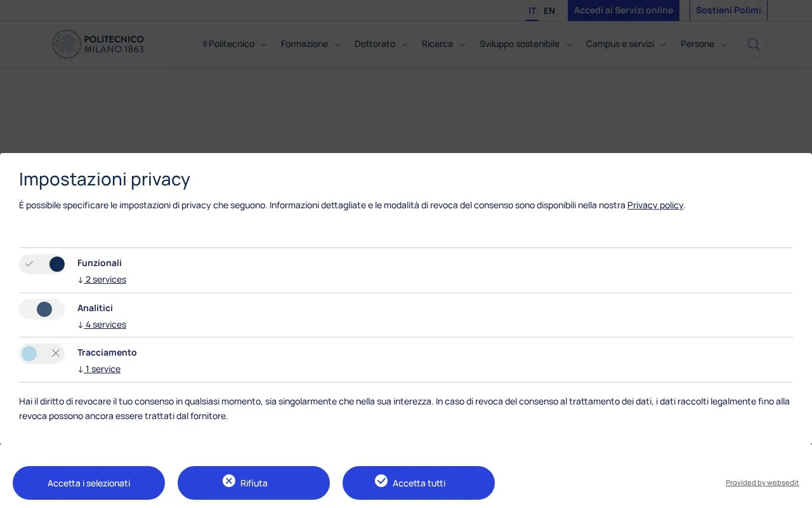This screenshot has width=812, height=508.
Task: Open the Ricerca dropdown menu
Action: point(443,44)
